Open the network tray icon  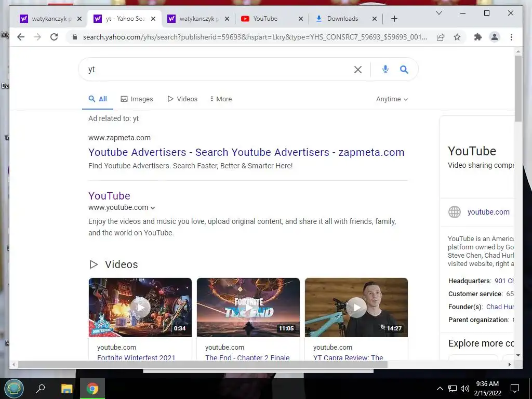pos(453,389)
